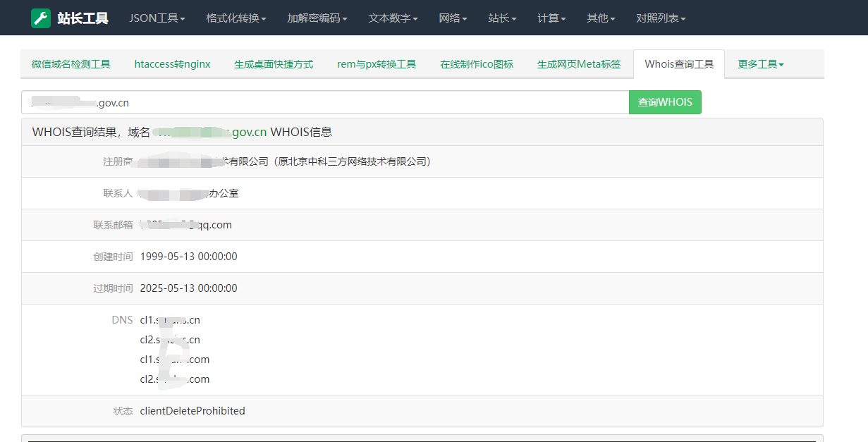
Task: Click the DNS row label
Action: [122, 320]
